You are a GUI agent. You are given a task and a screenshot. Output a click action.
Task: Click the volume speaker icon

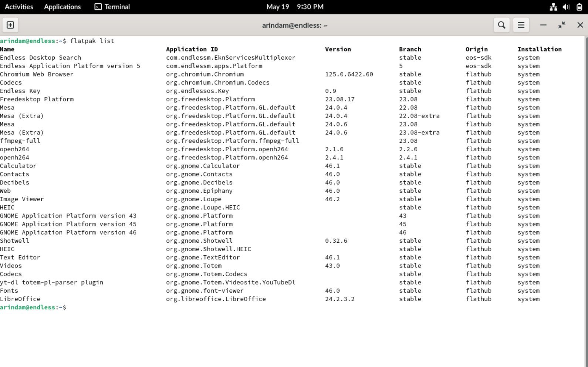566,7
